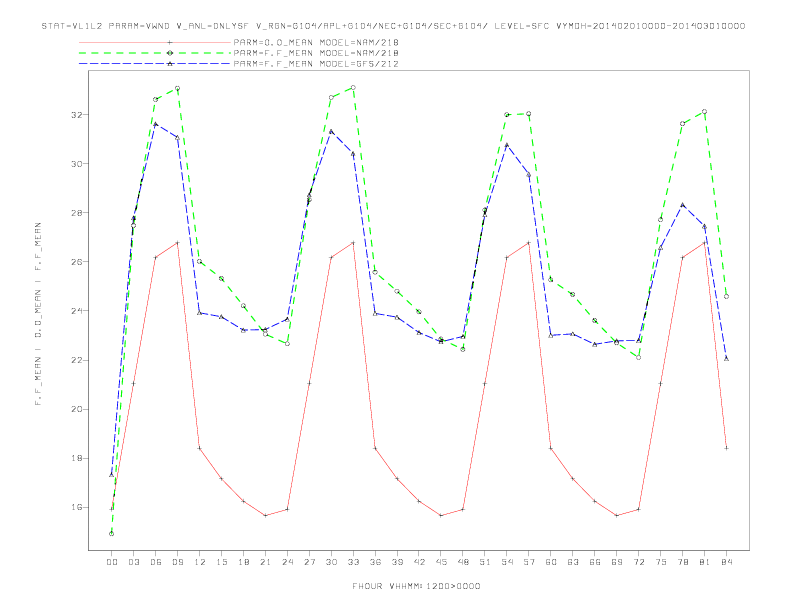Click y-axis tick label 26
The height and width of the screenshot is (612, 792).
(x=78, y=262)
